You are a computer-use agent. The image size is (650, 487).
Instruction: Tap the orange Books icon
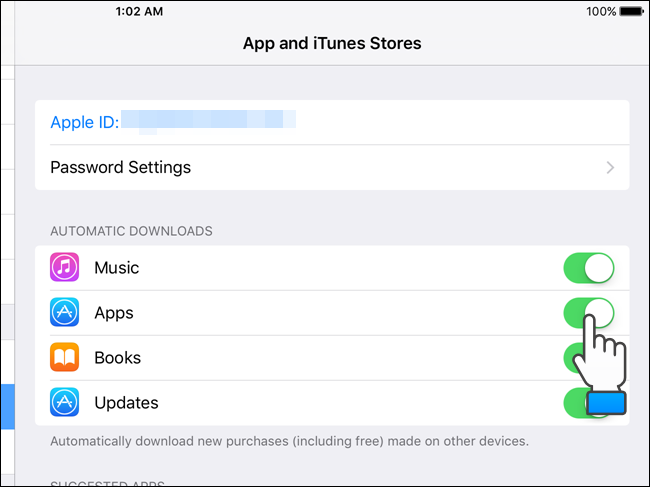[65, 357]
